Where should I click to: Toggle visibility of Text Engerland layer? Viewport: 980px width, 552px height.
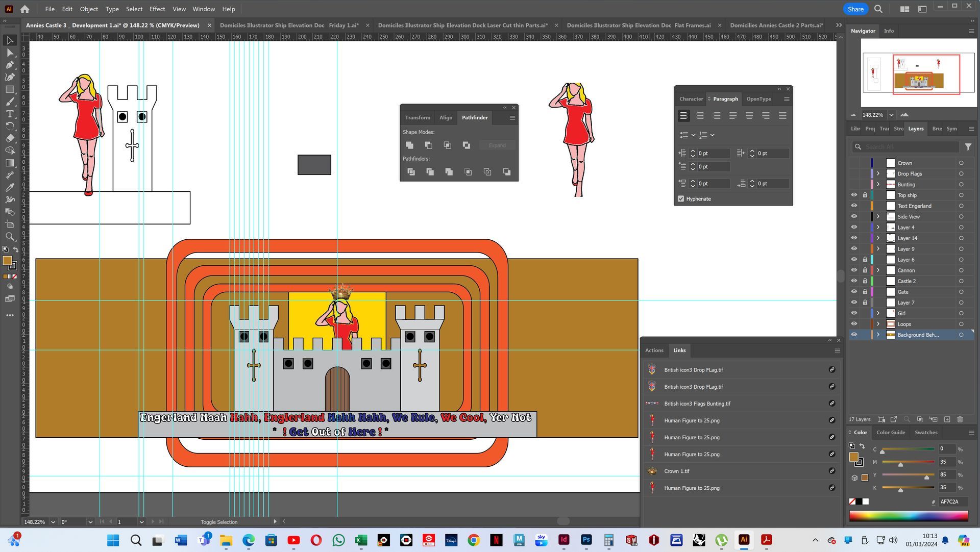pyautogui.click(x=854, y=206)
